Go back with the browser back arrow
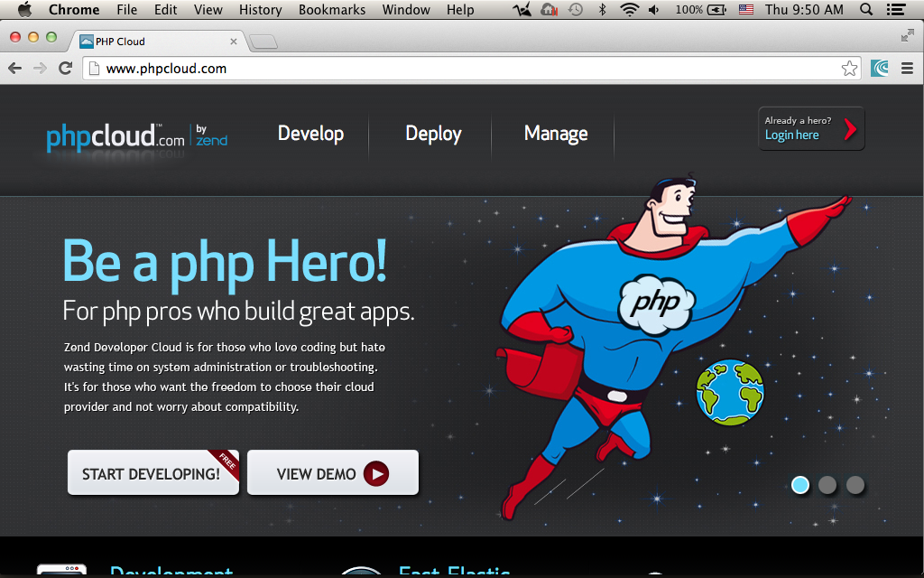Viewport: 924px width, 578px height. click(15, 69)
